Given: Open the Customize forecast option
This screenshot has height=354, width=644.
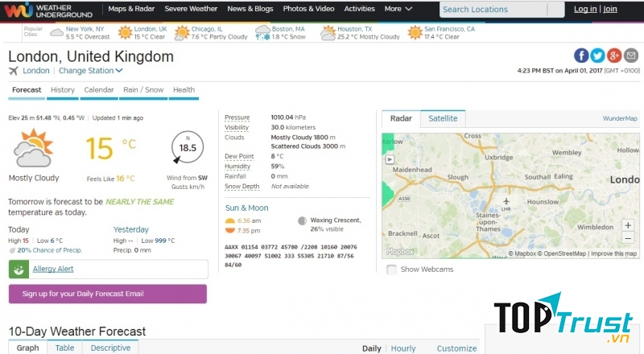Looking at the screenshot, I should (456, 348).
